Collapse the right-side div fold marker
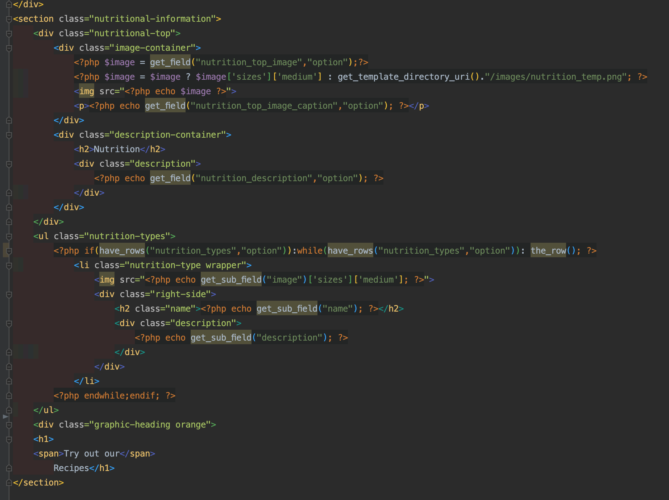 tap(8, 294)
